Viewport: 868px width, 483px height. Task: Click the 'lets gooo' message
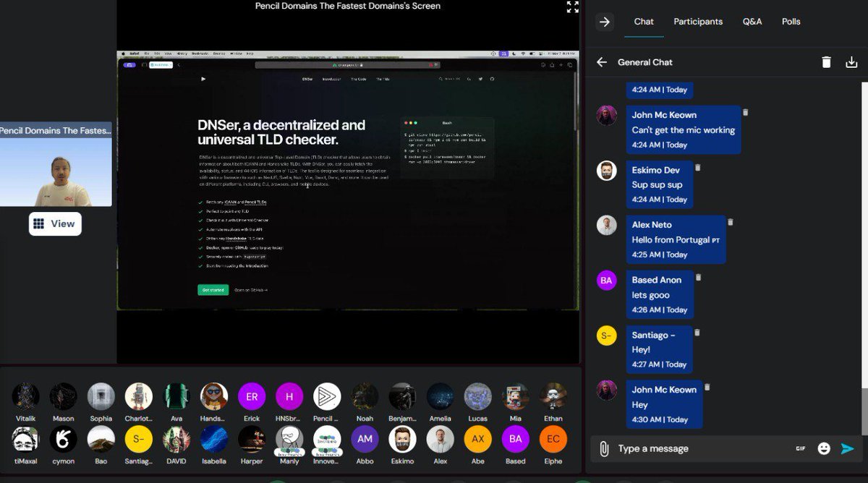pos(650,295)
